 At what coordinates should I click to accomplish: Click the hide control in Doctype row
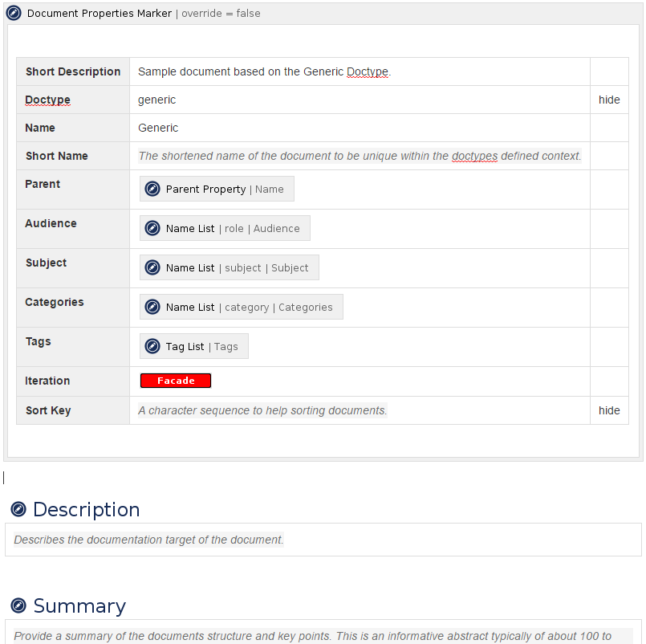(609, 100)
